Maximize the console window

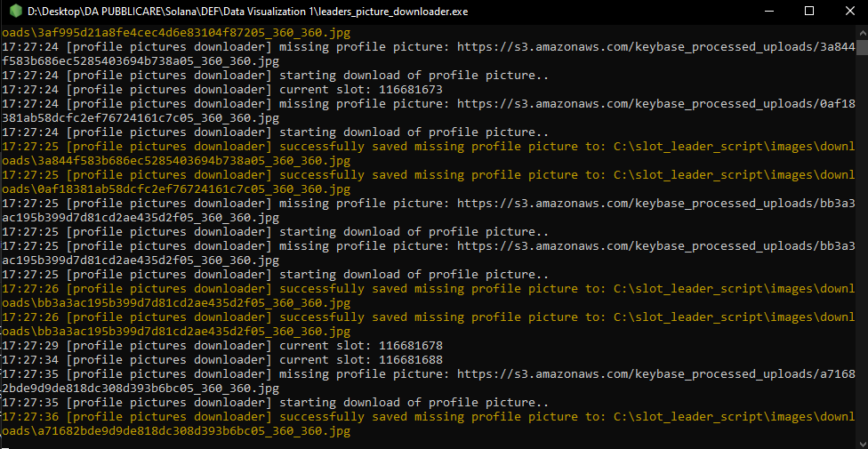[x=809, y=11]
